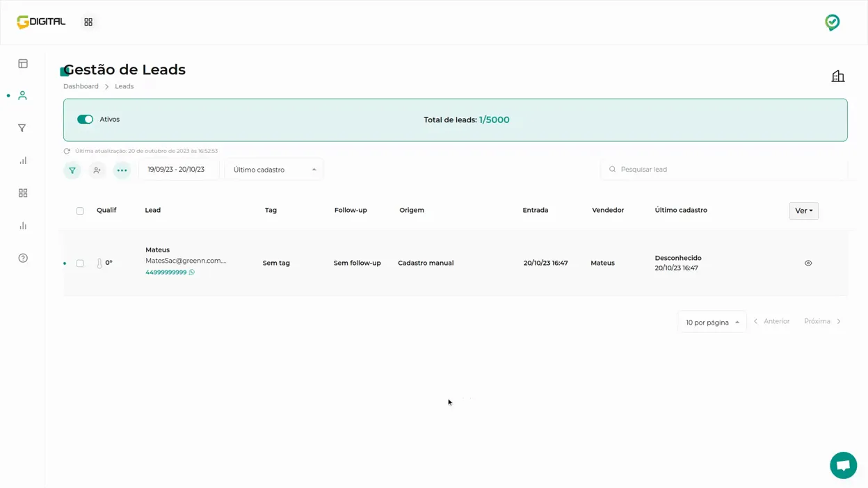Go to the Anterior page

click(771, 321)
